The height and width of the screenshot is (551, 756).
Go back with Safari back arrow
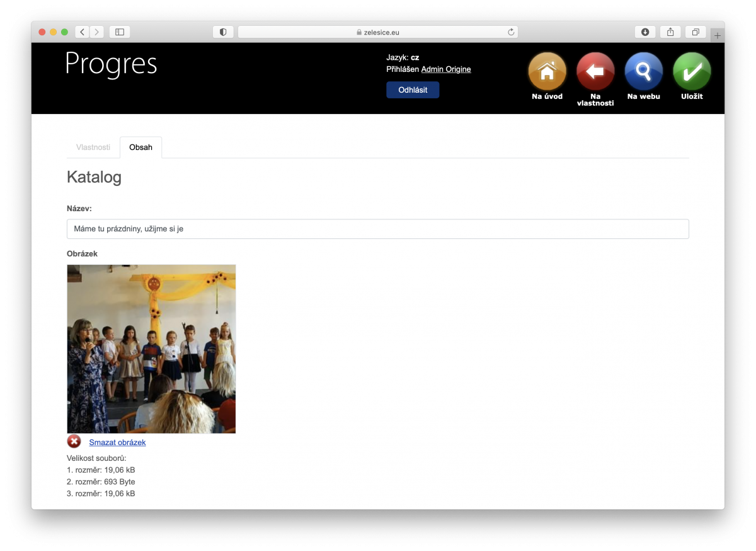pyautogui.click(x=83, y=32)
